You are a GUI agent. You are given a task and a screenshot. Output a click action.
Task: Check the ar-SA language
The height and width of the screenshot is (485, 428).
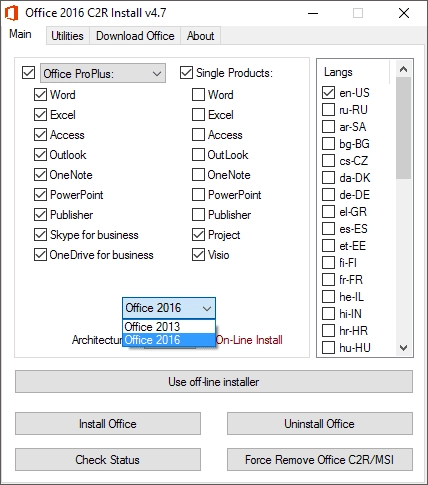pos(328,126)
